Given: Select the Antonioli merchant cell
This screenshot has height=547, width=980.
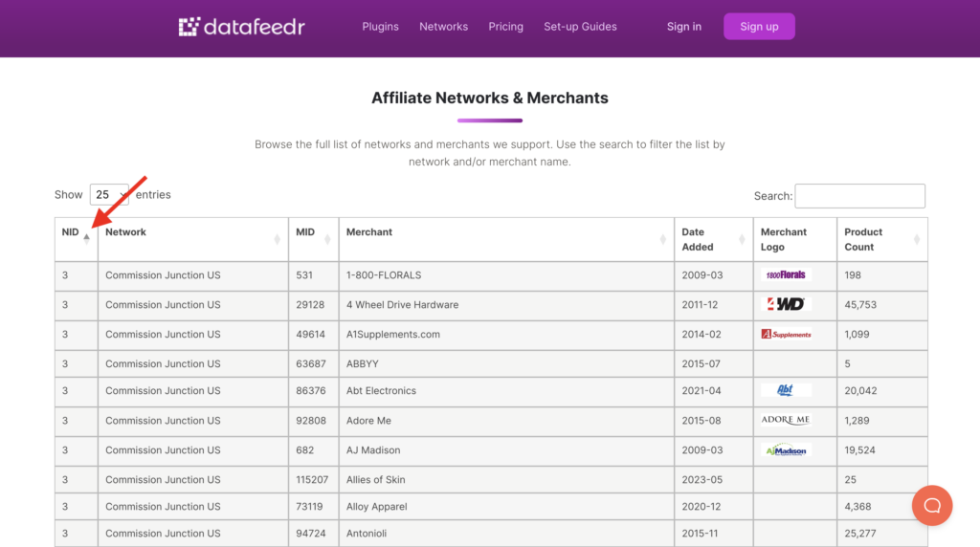Looking at the screenshot, I should 506,534.
